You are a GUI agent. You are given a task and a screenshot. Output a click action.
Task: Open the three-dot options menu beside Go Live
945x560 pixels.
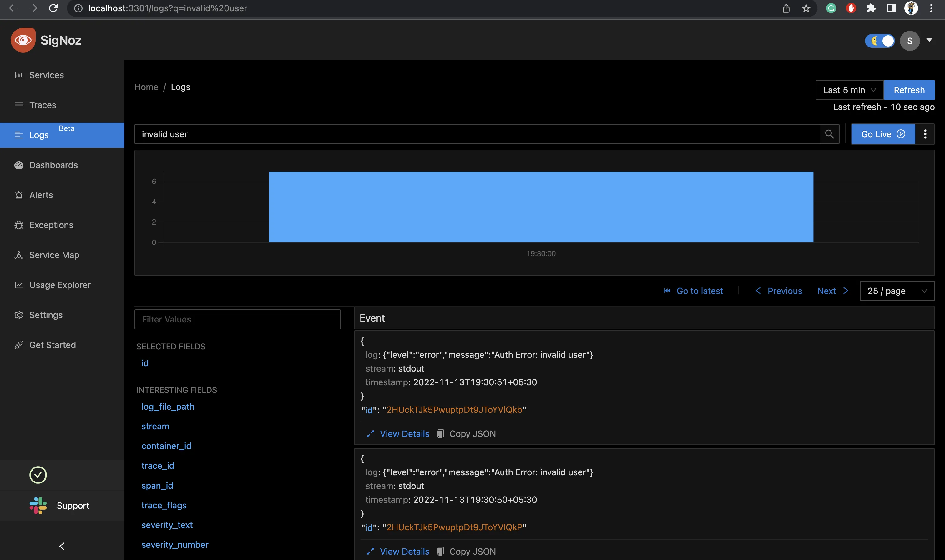click(925, 134)
